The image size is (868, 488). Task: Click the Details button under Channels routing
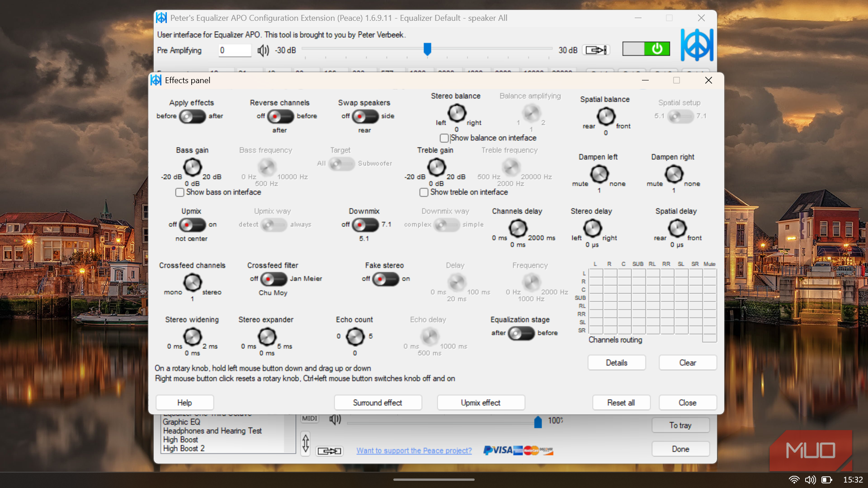coord(617,363)
